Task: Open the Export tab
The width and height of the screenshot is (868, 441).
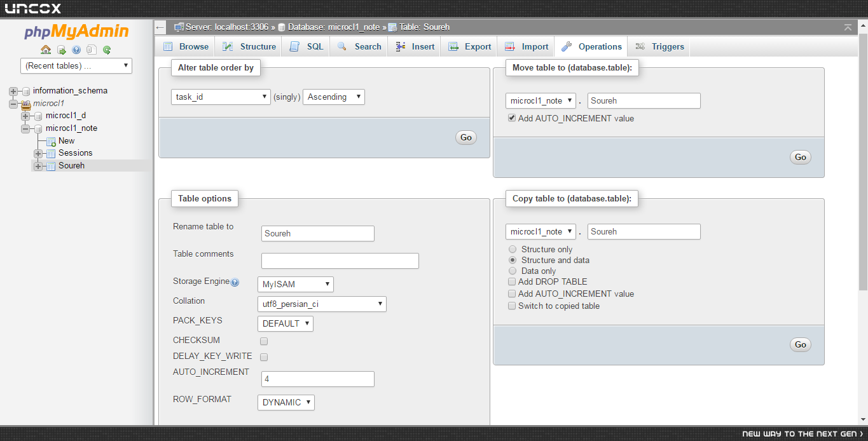Action: pyautogui.click(x=469, y=46)
